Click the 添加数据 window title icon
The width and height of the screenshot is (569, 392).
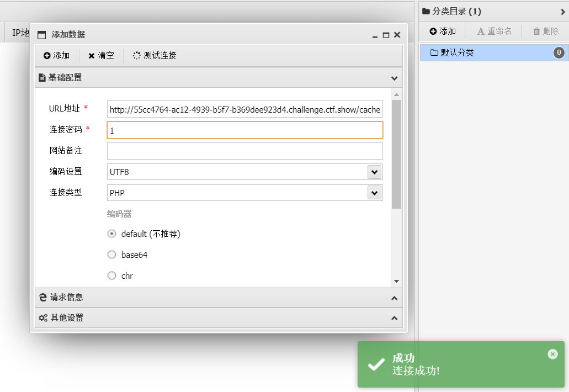coord(42,35)
